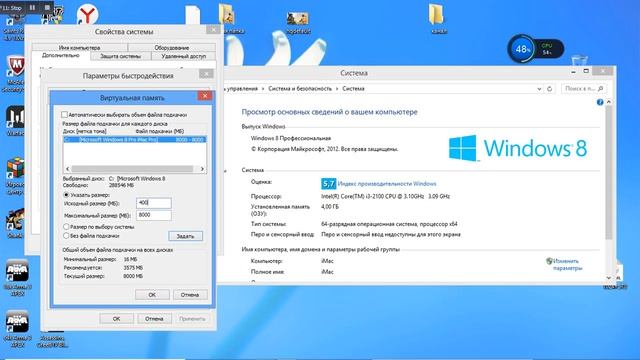
Task: Stop the screen recording with square button
Action: pos(47,7)
